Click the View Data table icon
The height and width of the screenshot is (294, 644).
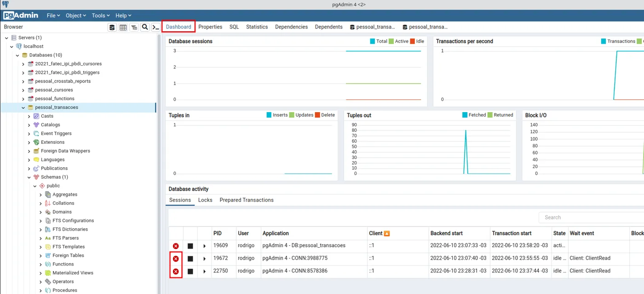[123, 27]
